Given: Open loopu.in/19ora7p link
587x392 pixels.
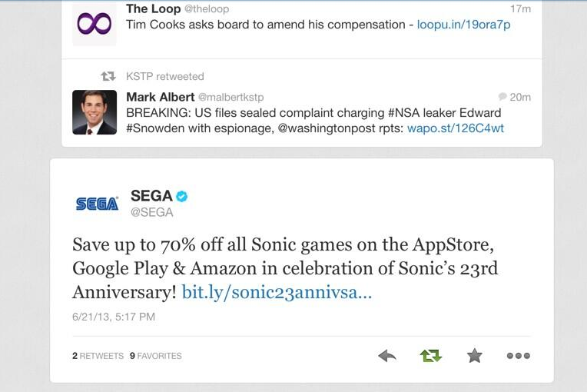Looking at the screenshot, I should 463,25.
